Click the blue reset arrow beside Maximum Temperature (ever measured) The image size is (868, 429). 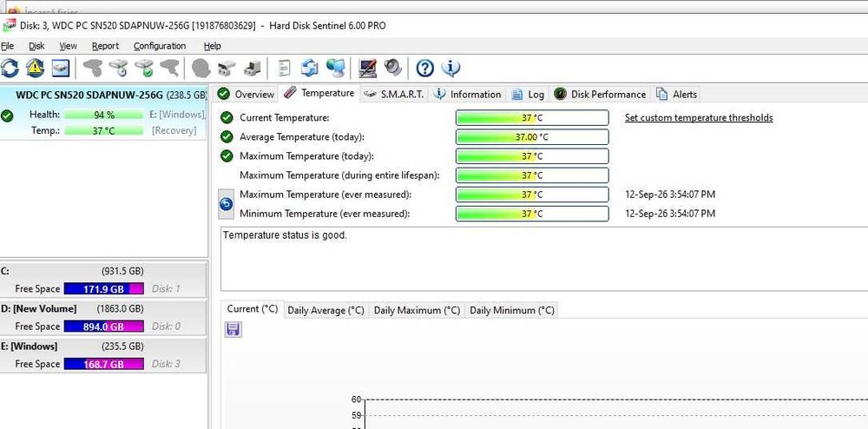click(227, 204)
